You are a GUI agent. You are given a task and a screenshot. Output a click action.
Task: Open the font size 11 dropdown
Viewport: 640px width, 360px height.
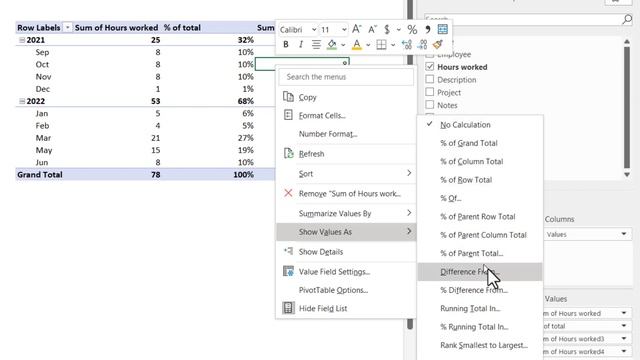tap(344, 30)
